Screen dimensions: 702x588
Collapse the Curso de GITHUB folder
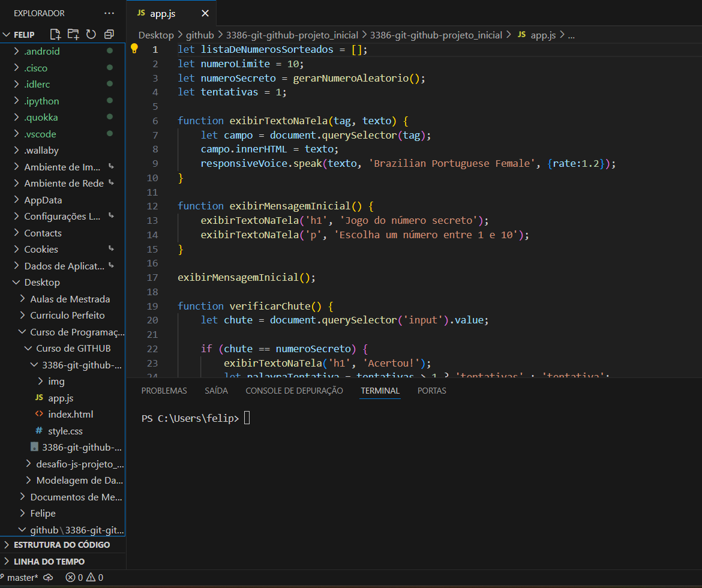coord(28,348)
